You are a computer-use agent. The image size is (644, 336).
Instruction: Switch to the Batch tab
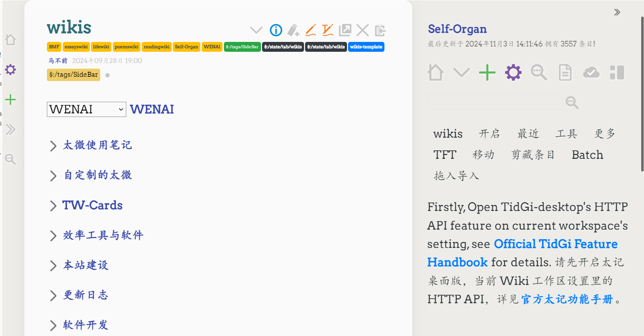coord(587,155)
